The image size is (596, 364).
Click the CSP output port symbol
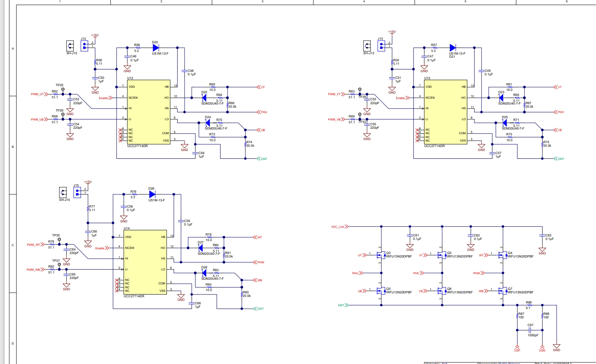517,348
